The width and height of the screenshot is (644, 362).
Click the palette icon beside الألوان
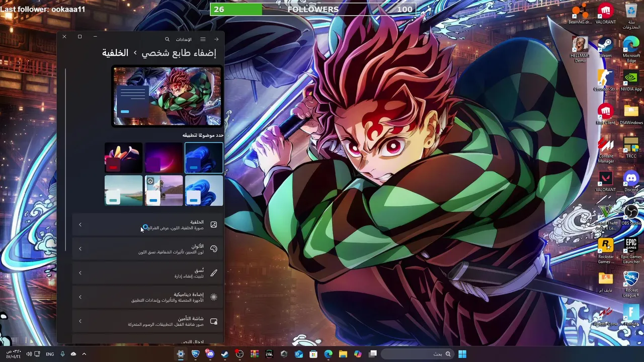(214, 249)
